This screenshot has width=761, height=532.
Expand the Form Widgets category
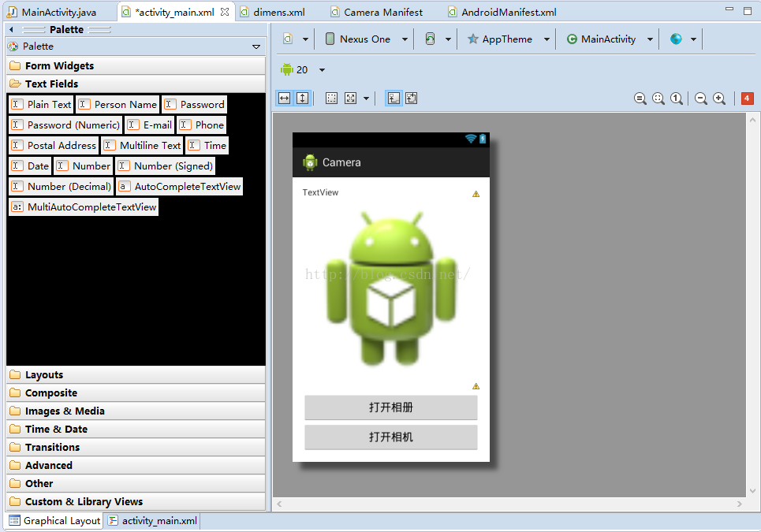[x=136, y=65]
